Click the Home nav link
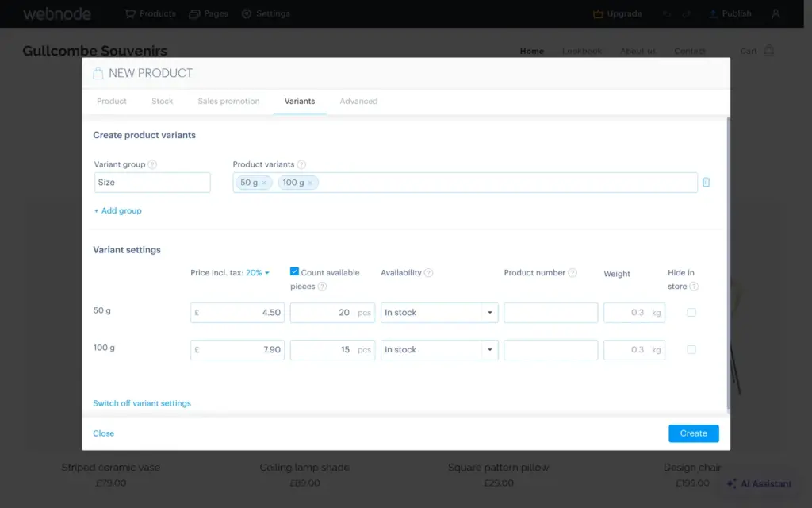The height and width of the screenshot is (508, 812). click(x=532, y=51)
